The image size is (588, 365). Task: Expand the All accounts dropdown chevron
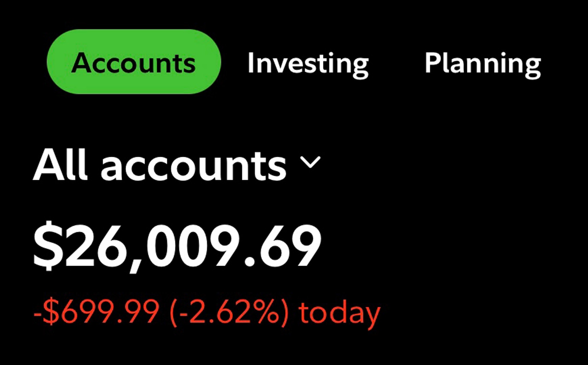(310, 162)
